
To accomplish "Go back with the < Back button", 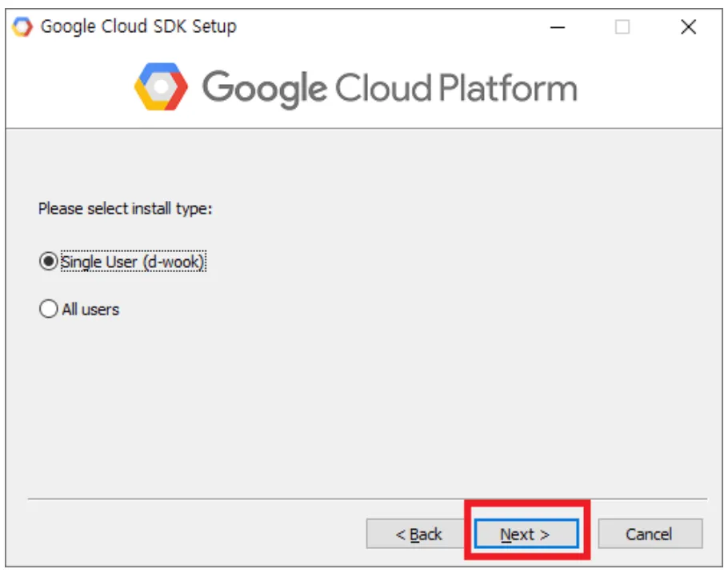I will click(418, 534).
